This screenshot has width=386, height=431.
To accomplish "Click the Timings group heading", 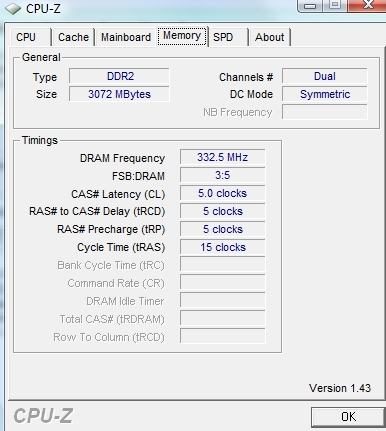I will pos(40,140).
